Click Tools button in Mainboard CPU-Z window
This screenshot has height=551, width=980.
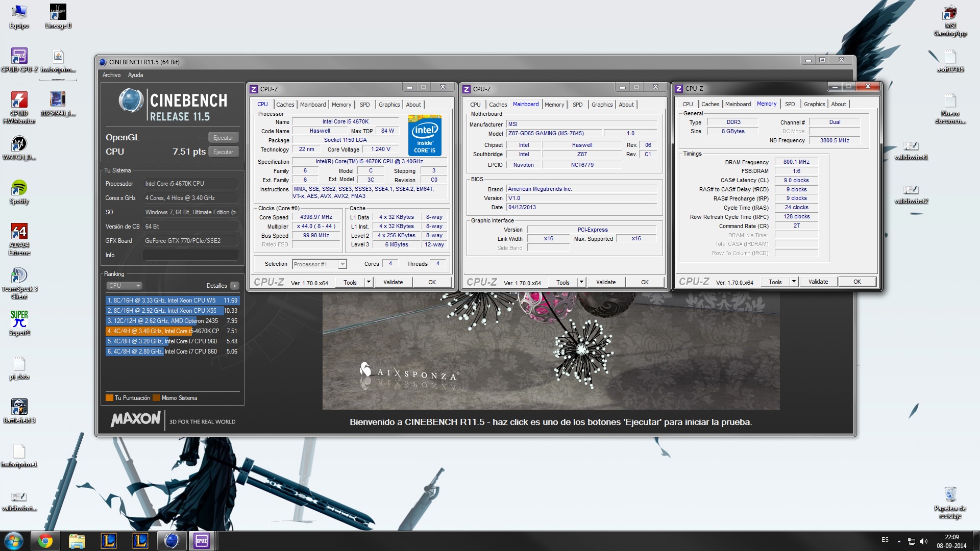[x=563, y=282]
